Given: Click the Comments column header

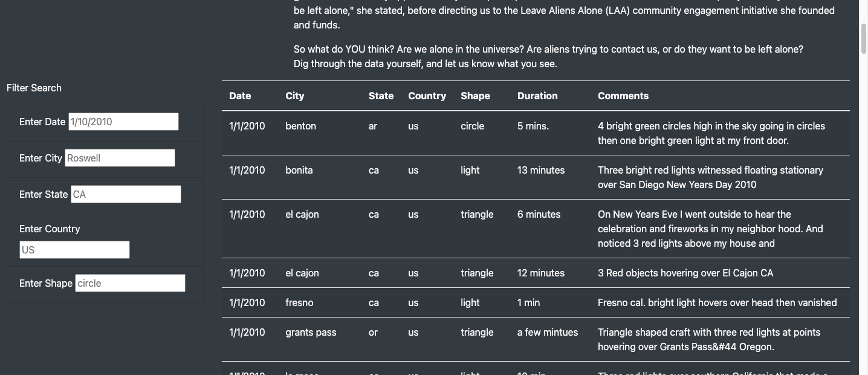Looking at the screenshot, I should coord(623,96).
